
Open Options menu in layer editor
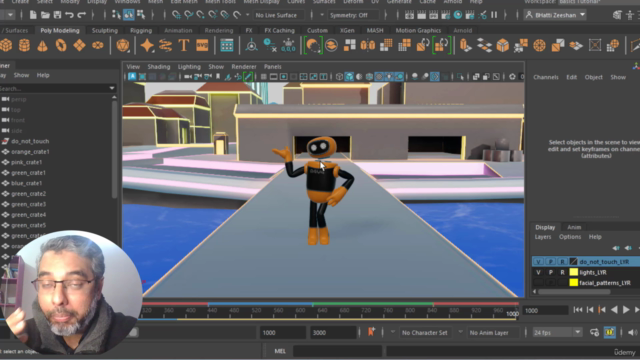(x=570, y=237)
